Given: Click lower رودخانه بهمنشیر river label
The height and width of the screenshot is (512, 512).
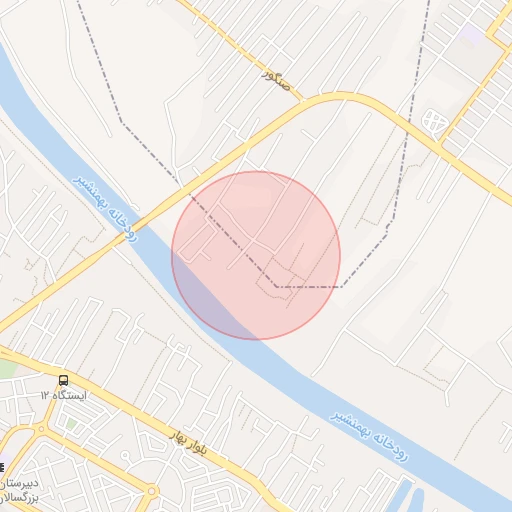Looking at the screenshot, I should coord(369,436).
